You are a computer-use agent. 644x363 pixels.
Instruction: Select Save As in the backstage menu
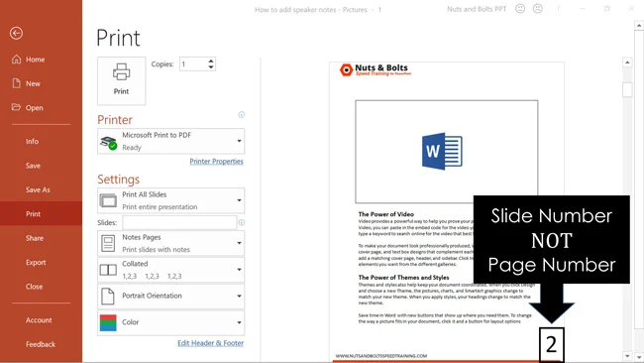(x=38, y=189)
